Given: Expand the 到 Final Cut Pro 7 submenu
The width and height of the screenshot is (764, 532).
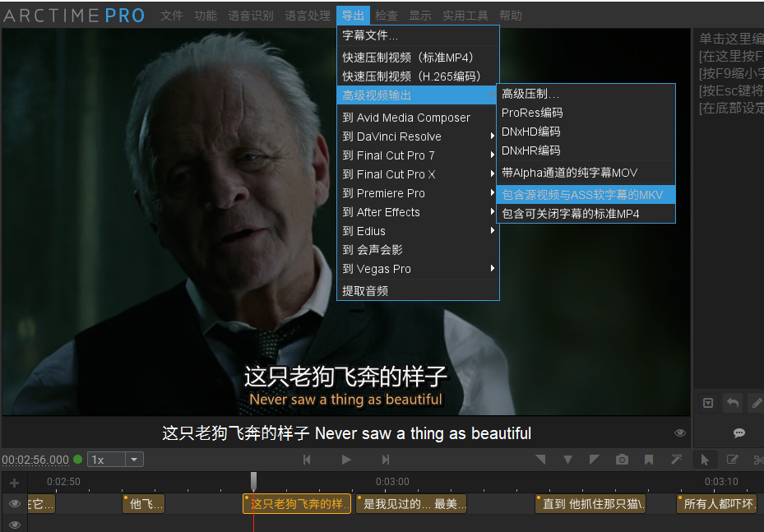Looking at the screenshot, I should pyautogui.click(x=418, y=155).
